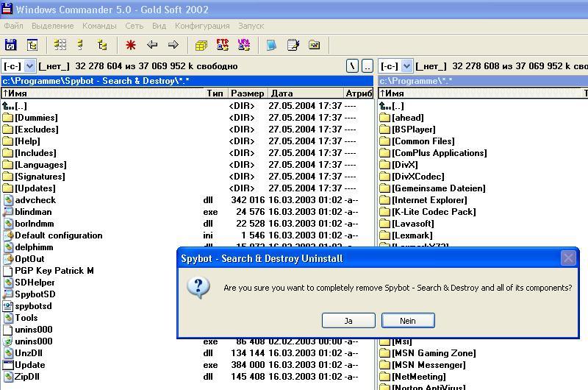The image size is (588, 390).
Task: Select the left panel [..] parent entry
Action: tap(187, 106)
